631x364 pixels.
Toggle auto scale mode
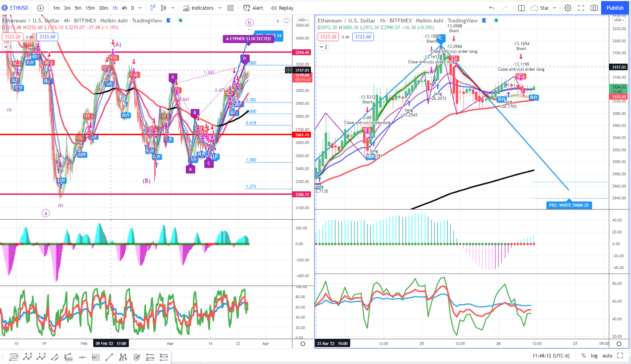coord(607,356)
